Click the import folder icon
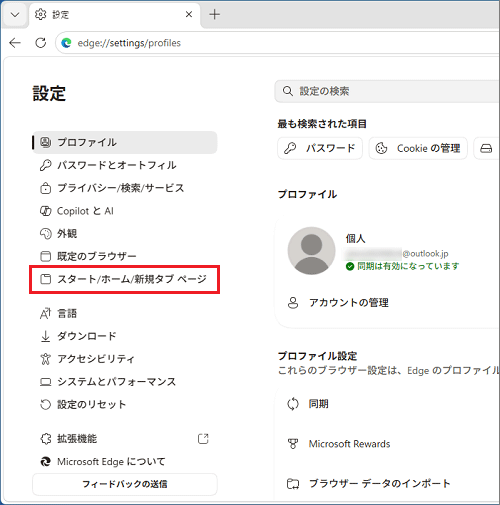 click(293, 484)
